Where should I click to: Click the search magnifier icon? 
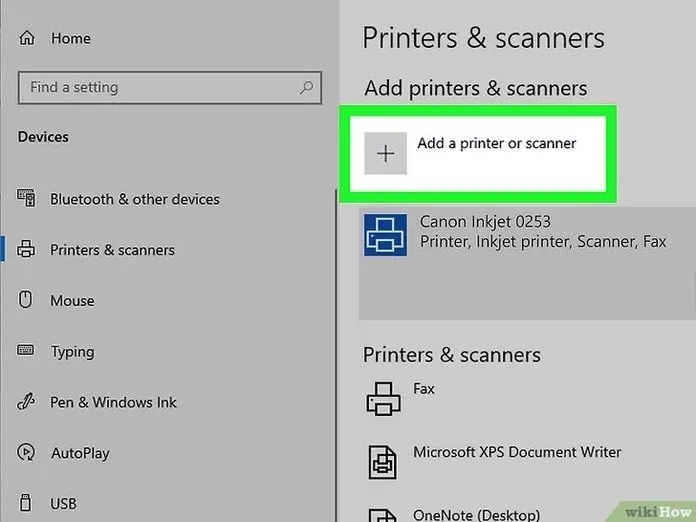pos(306,88)
